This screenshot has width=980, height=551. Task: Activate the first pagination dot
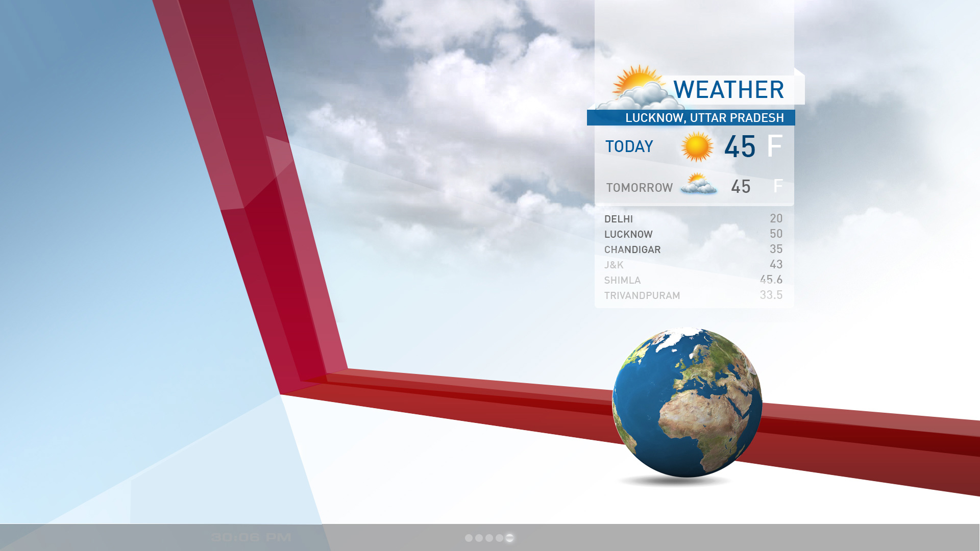(x=468, y=537)
